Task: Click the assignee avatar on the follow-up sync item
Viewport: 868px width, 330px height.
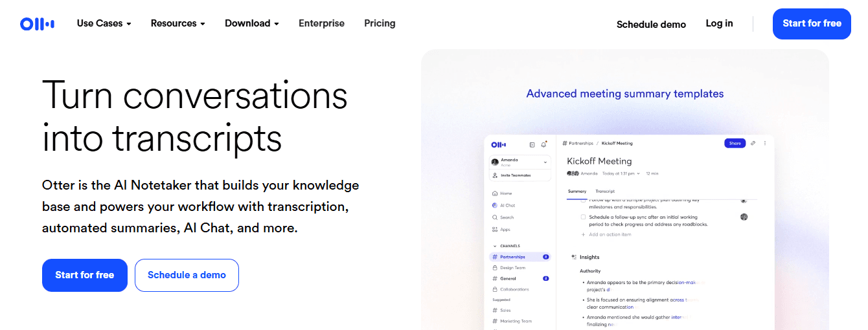Action: [744, 217]
